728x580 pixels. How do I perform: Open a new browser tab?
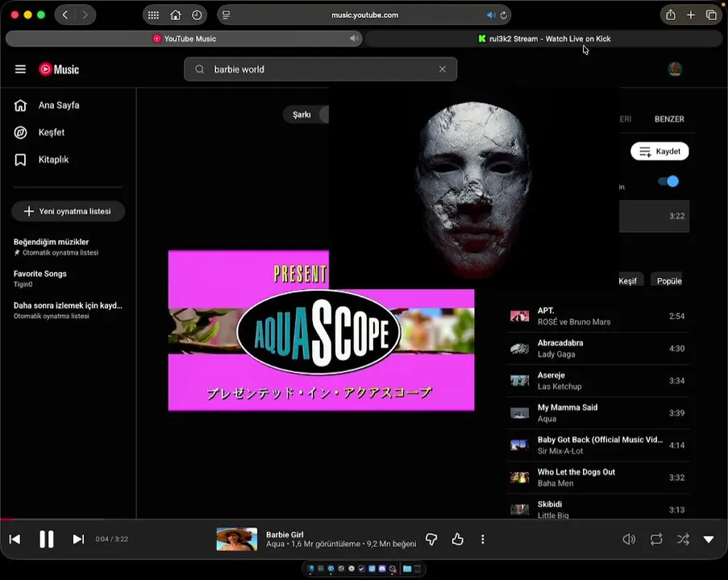click(x=691, y=14)
